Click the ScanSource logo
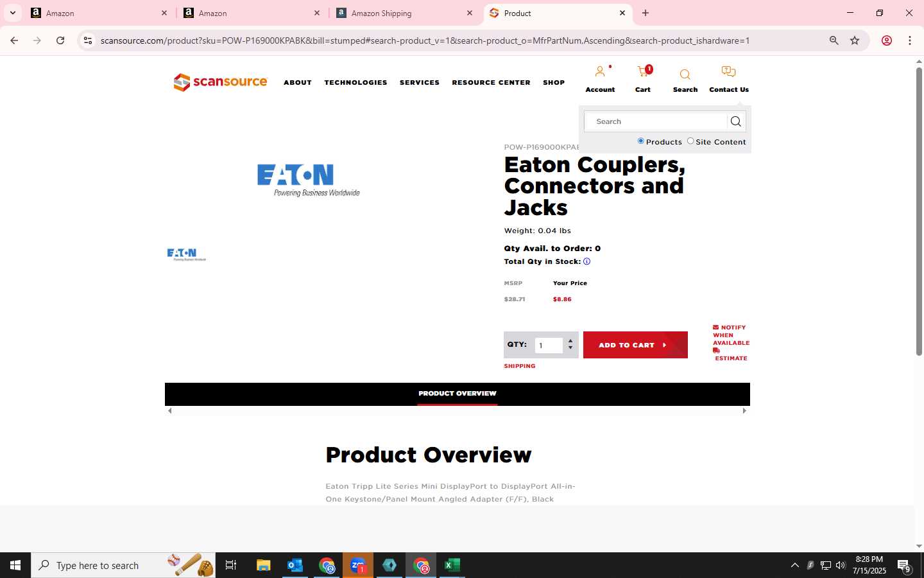 coord(220,82)
